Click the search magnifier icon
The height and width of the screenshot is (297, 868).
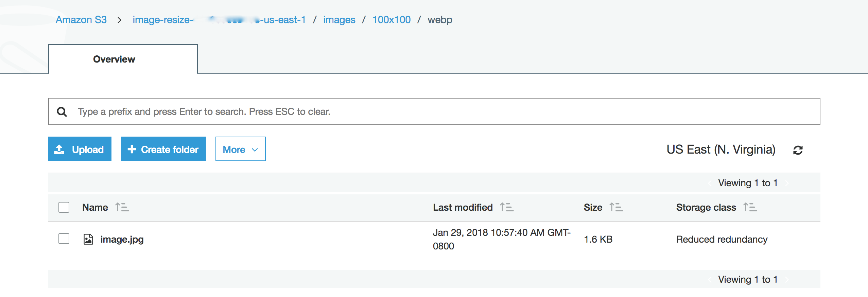pos(62,111)
